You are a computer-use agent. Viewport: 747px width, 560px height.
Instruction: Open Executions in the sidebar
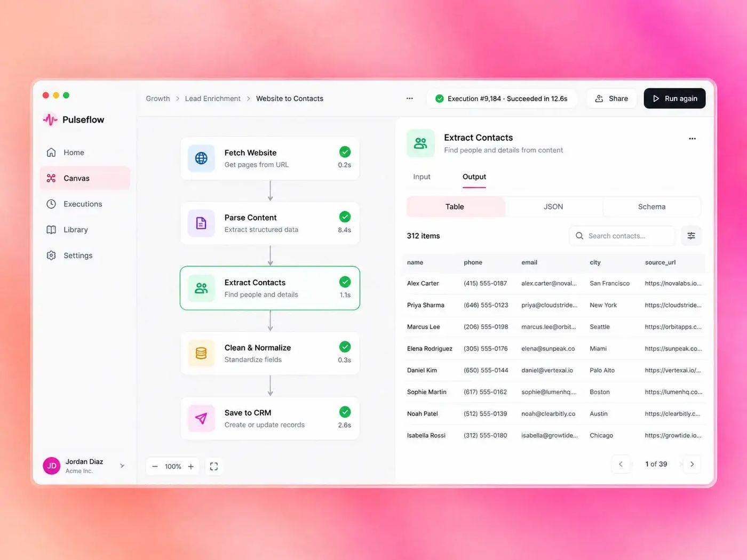(85, 204)
